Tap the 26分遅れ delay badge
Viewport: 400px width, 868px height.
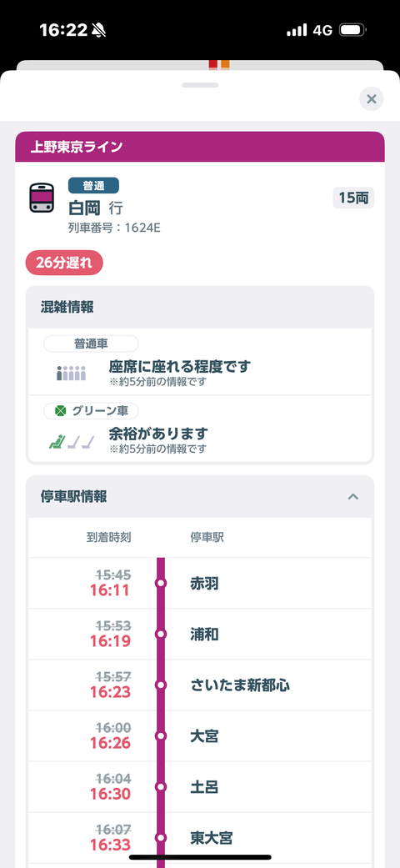pos(64,263)
